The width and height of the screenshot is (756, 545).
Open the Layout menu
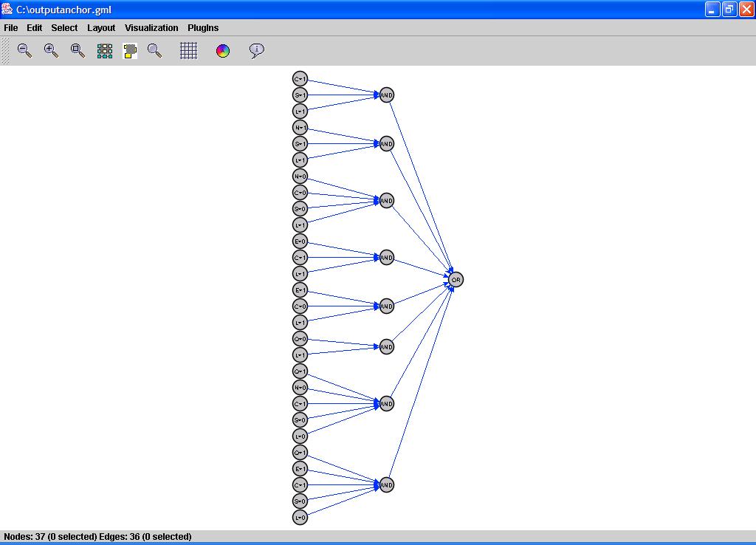pos(101,28)
